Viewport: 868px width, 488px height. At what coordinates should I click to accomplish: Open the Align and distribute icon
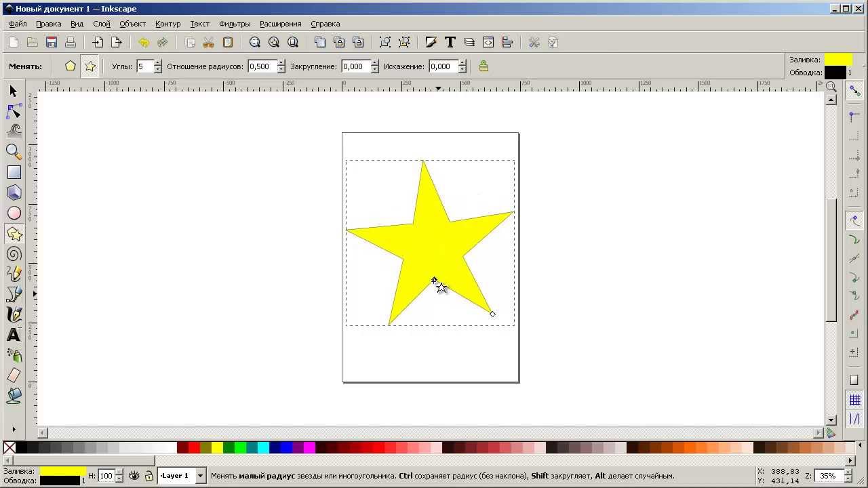[x=507, y=42]
